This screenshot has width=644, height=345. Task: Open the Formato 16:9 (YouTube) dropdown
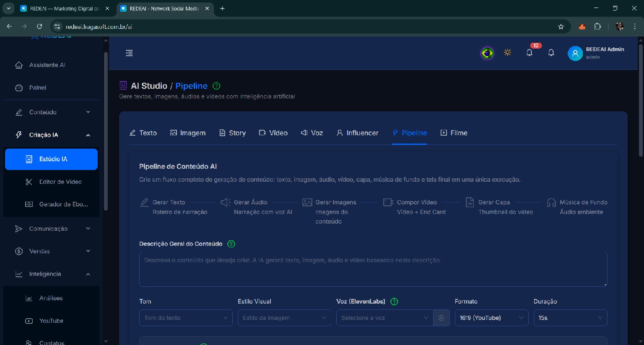coord(491,318)
